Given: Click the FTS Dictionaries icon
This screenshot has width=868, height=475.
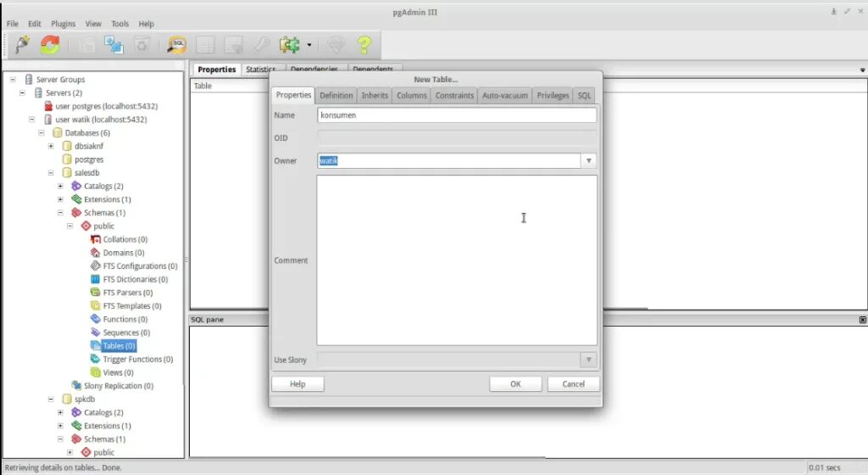Looking at the screenshot, I should click(x=95, y=279).
